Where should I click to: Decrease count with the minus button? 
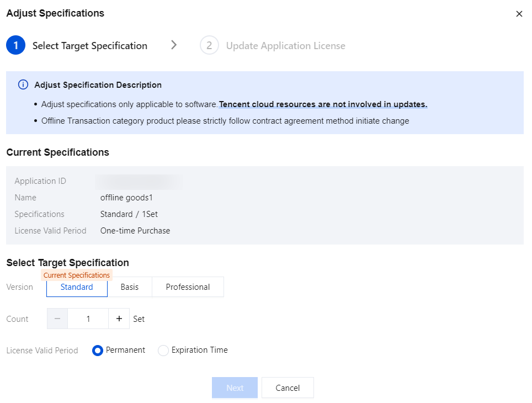click(57, 319)
